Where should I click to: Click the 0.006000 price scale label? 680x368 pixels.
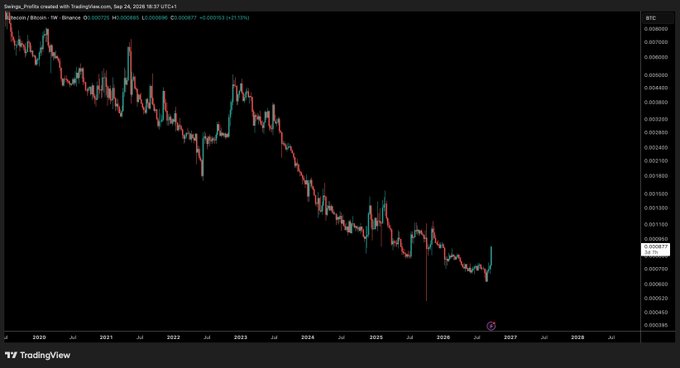[x=655, y=57]
